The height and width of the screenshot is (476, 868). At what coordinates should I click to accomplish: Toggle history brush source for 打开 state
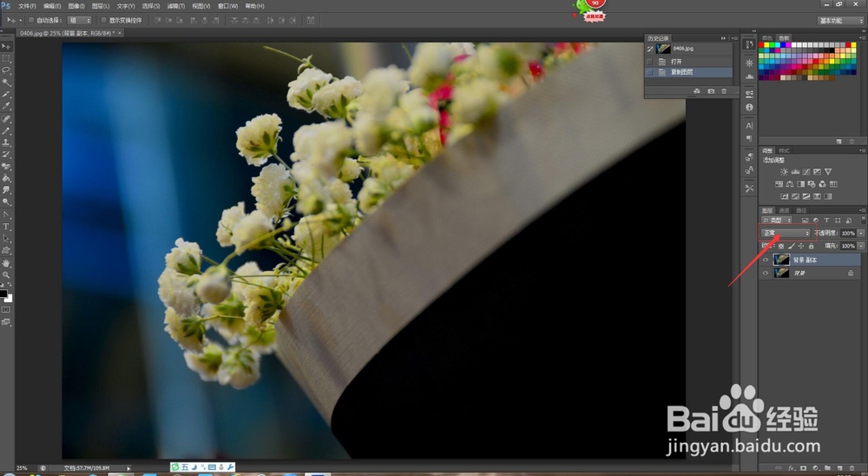tap(650, 62)
